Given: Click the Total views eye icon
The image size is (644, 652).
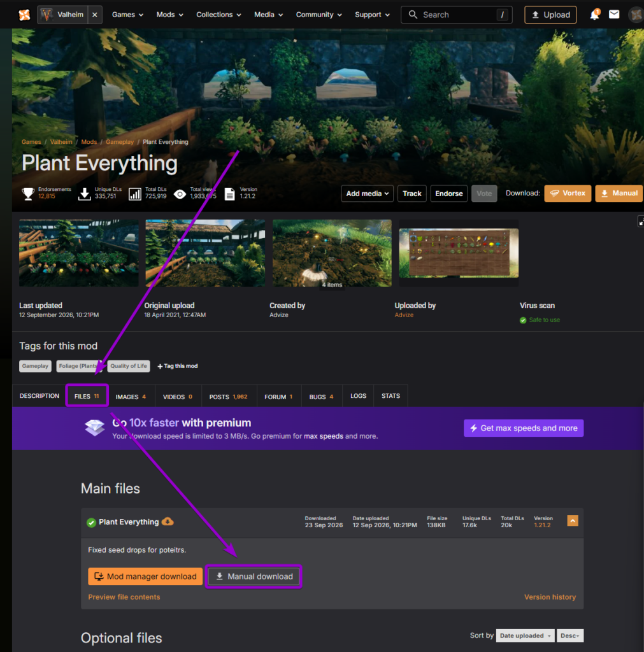Looking at the screenshot, I should tap(180, 194).
